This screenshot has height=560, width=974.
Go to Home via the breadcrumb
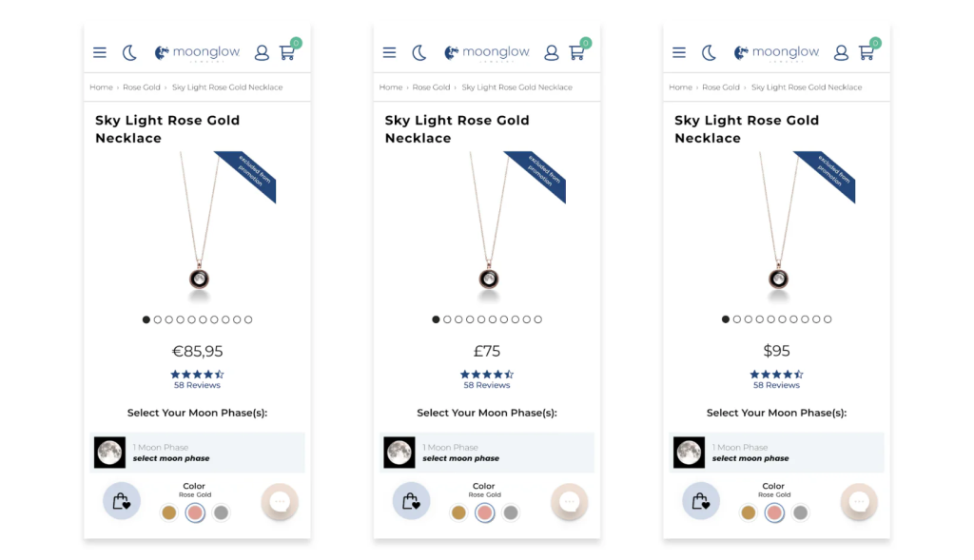[x=101, y=87]
